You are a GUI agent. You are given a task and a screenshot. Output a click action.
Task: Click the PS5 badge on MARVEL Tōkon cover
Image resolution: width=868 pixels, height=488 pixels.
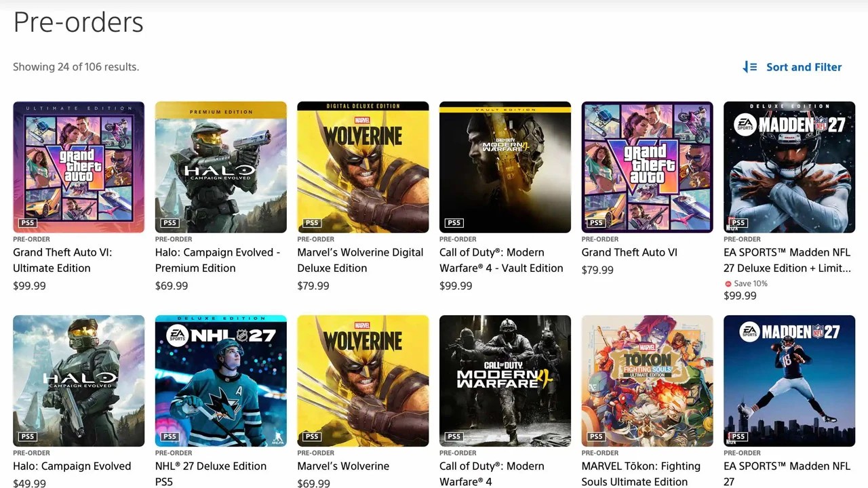tap(597, 436)
